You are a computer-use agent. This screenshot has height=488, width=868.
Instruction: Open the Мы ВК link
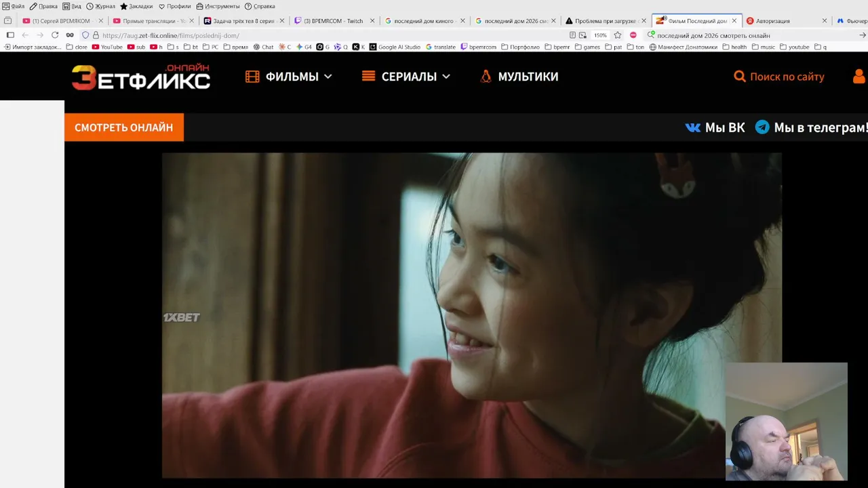[x=715, y=127]
